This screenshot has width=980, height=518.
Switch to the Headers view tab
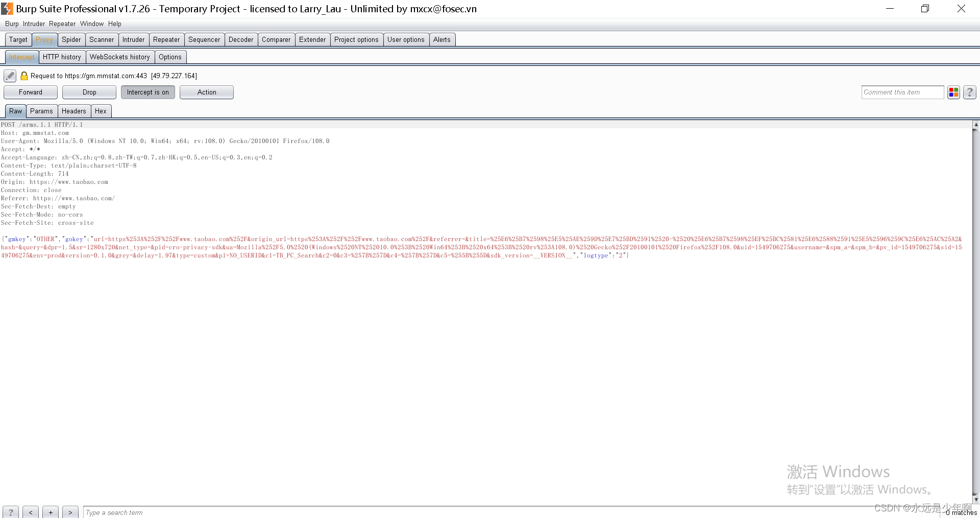[x=74, y=111]
